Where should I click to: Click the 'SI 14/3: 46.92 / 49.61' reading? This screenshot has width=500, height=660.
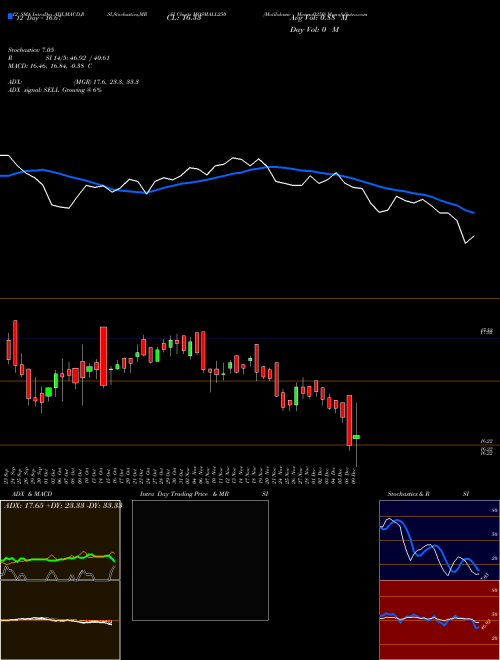point(78,58)
